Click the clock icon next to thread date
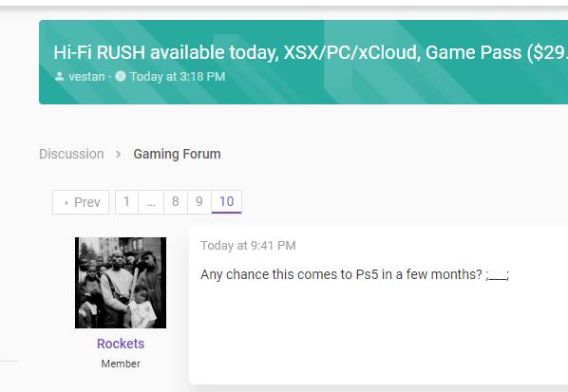Viewport: 568px width, 392px height. [x=121, y=76]
